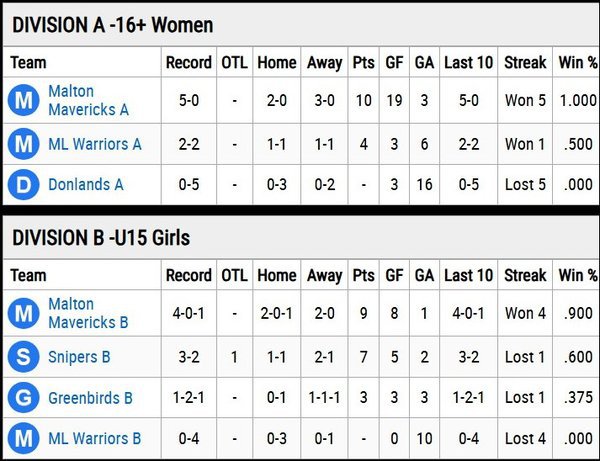The width and height of the screenshot is (600, 461).
Task: Click the Greenbirds B team icon
Action: (x=24, y=397)
